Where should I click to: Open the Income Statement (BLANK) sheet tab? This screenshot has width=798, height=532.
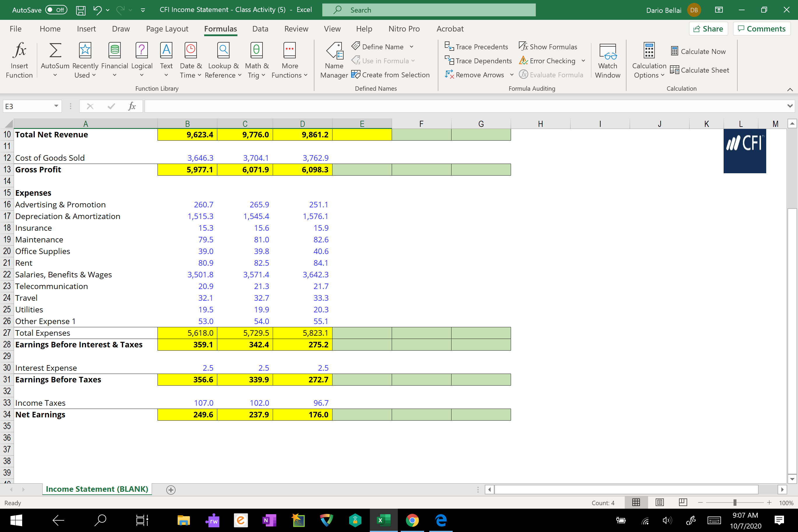[97, 489]
